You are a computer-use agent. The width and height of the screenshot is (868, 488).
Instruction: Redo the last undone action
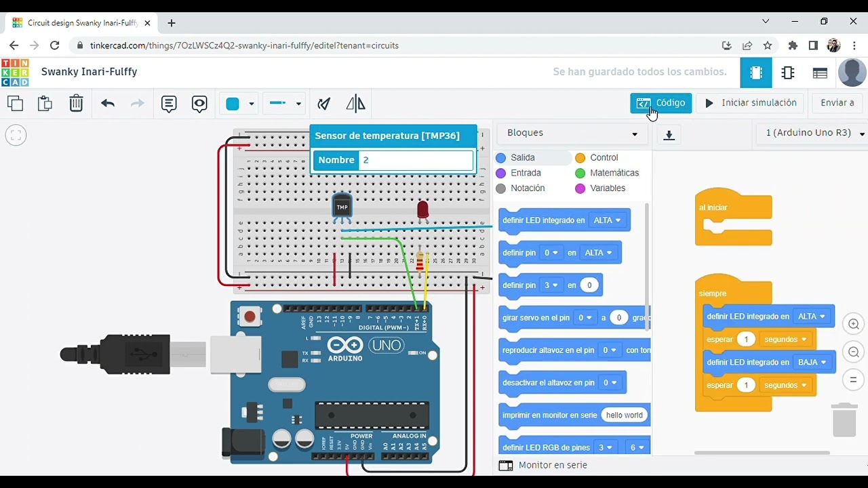pyautogui.click(x=138, y=104)
